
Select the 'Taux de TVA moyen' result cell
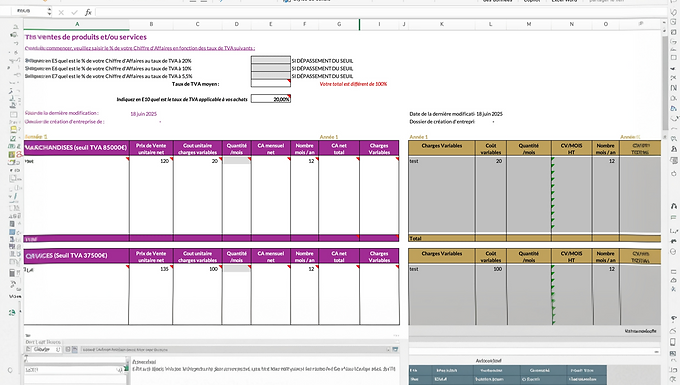[271, 84]
